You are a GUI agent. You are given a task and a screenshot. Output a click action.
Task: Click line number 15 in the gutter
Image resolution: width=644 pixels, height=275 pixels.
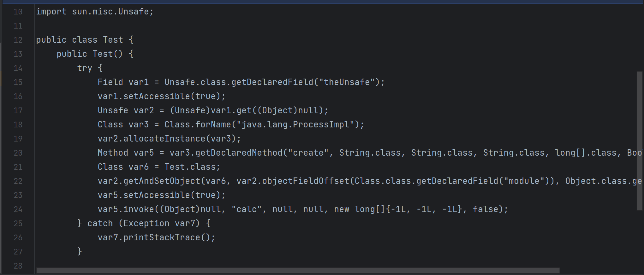(18, 82)
